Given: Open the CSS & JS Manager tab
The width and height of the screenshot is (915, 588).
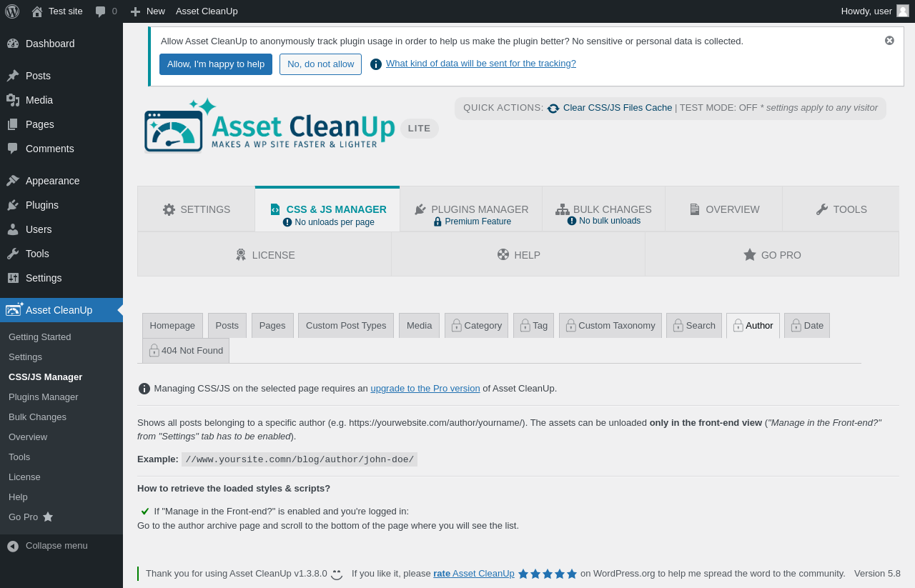Looking at the screenshot, I should [327, 209].
